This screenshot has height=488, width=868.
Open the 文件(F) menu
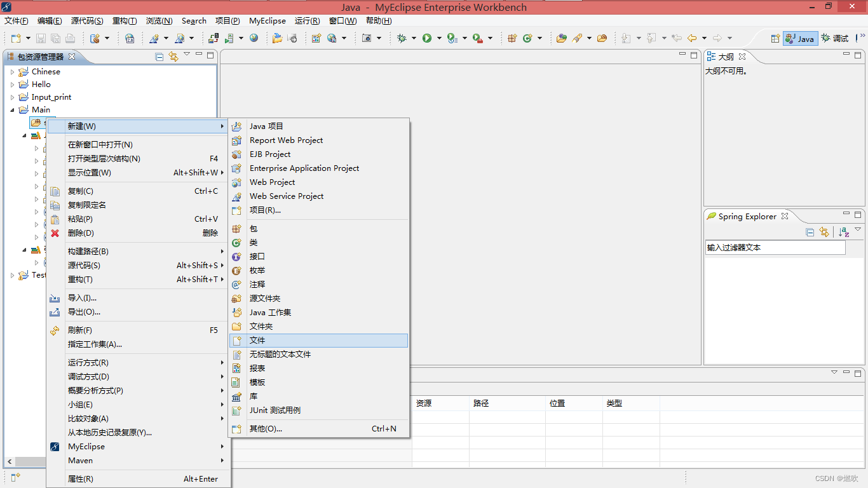coord(17,21)
